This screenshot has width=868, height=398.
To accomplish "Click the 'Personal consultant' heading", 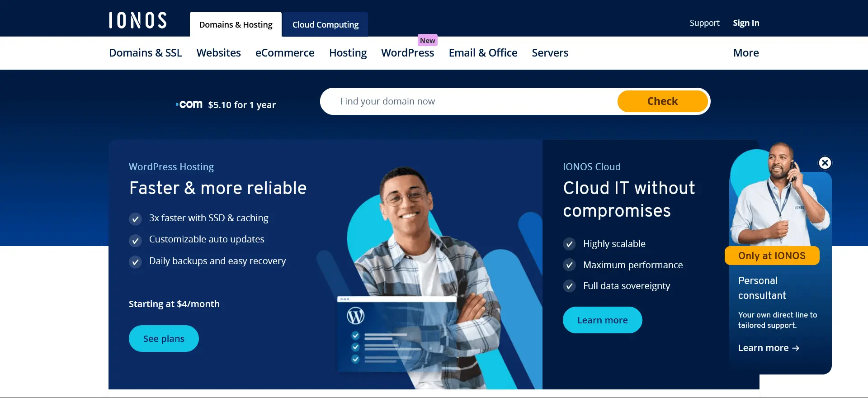I will (x=762, y=288).
